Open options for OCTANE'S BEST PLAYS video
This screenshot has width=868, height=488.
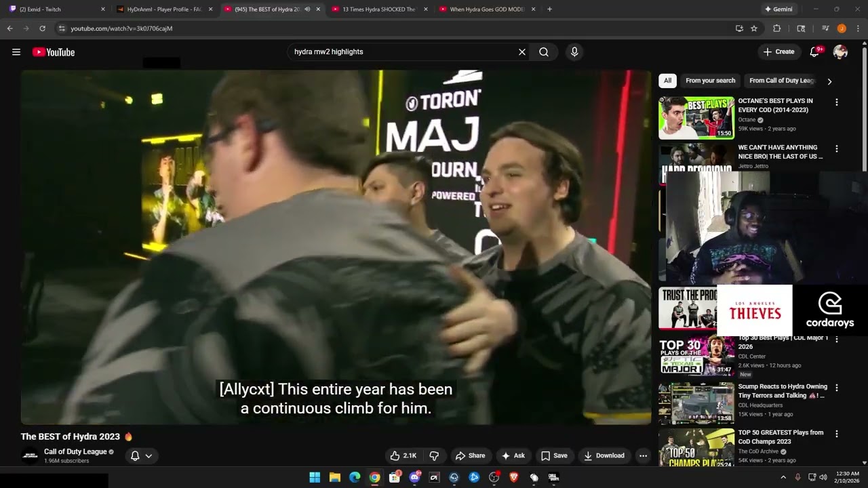pyautogui.click(x=837, y=102)
